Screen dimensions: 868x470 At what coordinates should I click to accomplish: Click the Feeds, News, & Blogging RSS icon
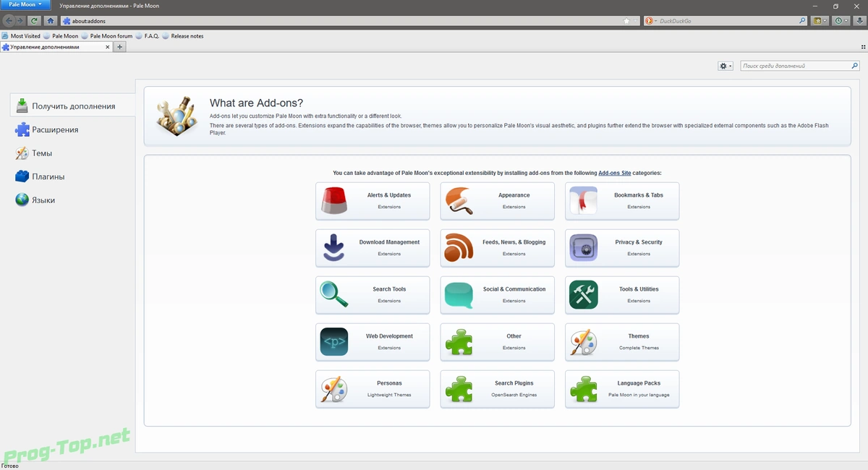(459, 248)
